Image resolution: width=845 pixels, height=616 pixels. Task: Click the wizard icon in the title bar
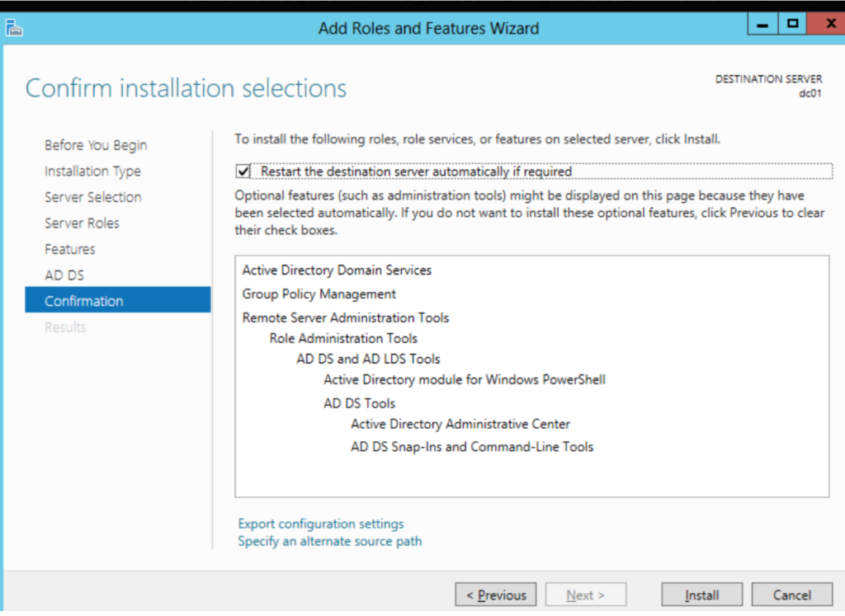tap(14, 28)
